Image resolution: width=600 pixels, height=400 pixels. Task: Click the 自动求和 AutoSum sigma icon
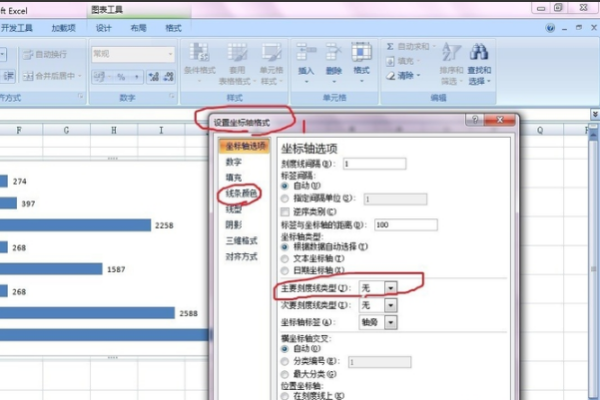(x=390, y=46)
